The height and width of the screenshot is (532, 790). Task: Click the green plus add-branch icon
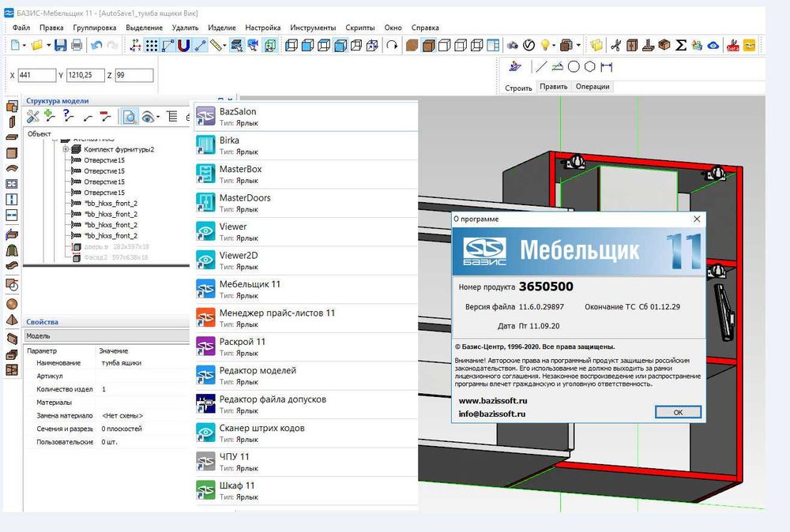click(49, 117)
